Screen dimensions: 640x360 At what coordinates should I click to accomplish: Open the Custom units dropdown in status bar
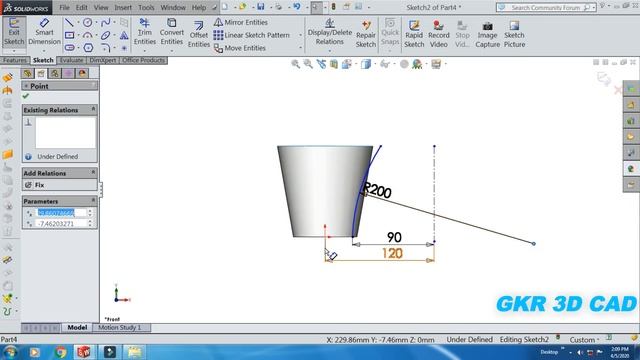pyautogui.click(x=585, y=340)
